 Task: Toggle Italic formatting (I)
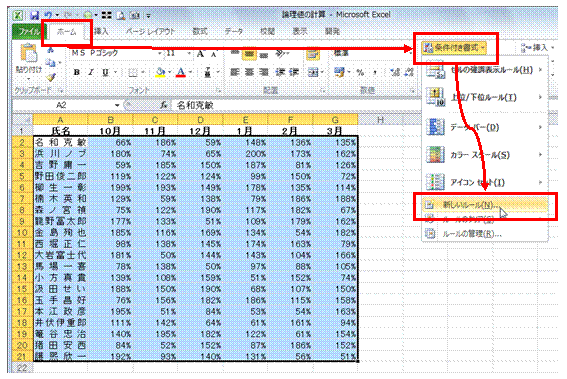(91, 72)
